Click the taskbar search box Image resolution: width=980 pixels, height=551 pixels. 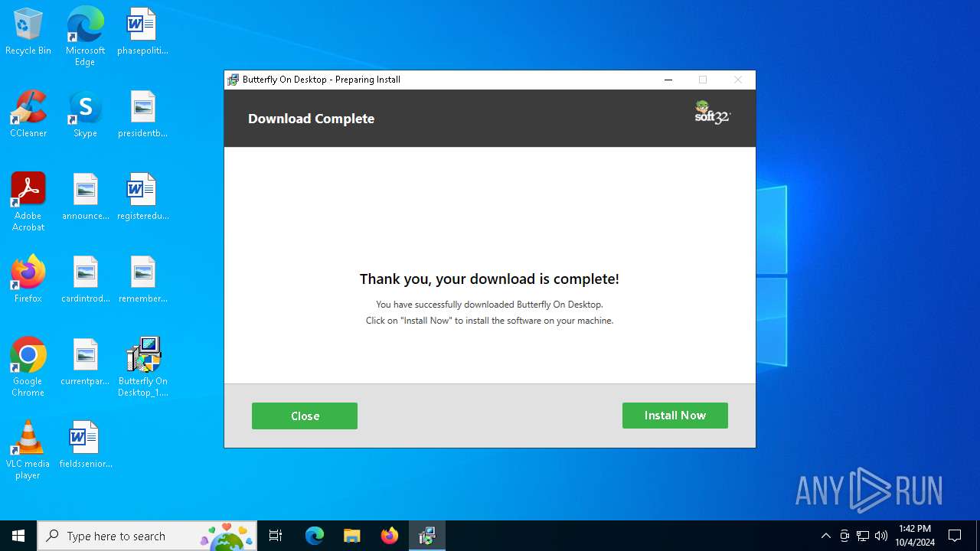147,536
